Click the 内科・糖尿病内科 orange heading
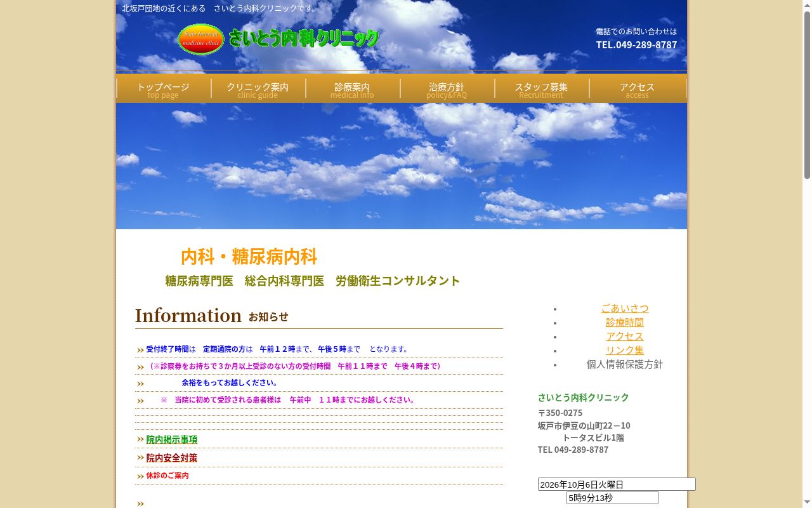The image size is (812, 508). coord(249,257)
